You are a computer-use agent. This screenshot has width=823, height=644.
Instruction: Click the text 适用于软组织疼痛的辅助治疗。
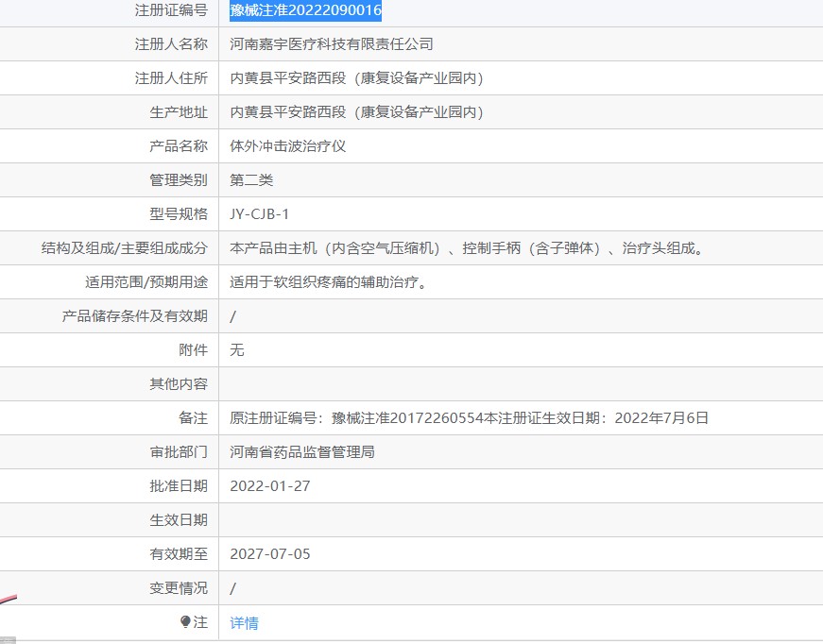pos(329,282)
